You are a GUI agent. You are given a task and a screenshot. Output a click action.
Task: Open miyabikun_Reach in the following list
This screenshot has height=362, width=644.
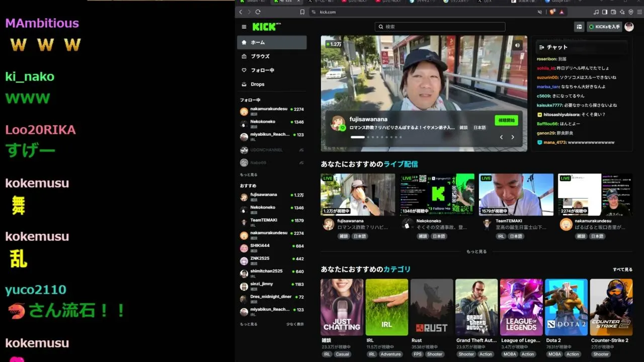[272, 137]
